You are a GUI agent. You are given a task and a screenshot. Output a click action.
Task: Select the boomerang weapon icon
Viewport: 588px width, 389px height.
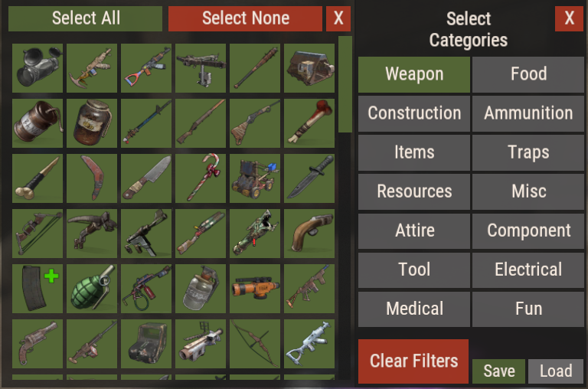coord(92,178)
